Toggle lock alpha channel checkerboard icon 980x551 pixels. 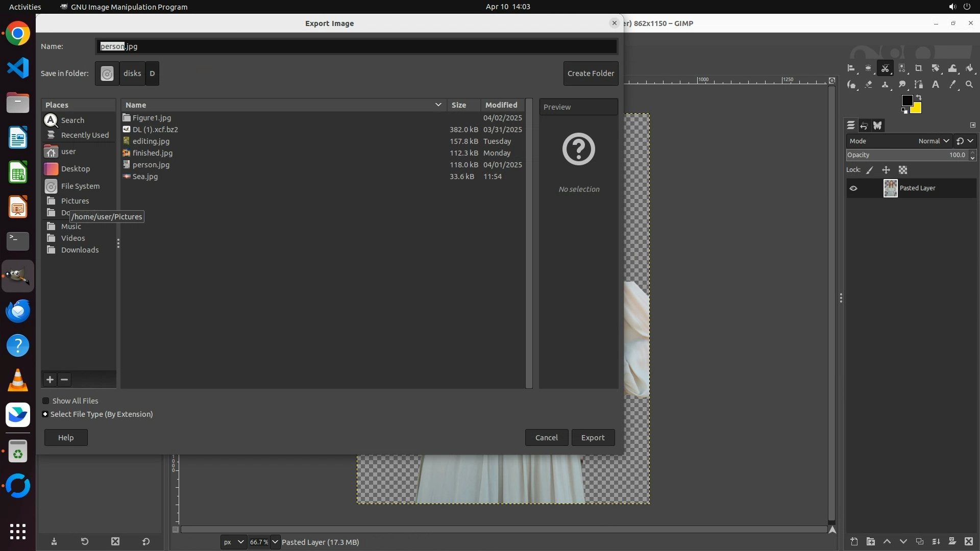tap(903, 170)
